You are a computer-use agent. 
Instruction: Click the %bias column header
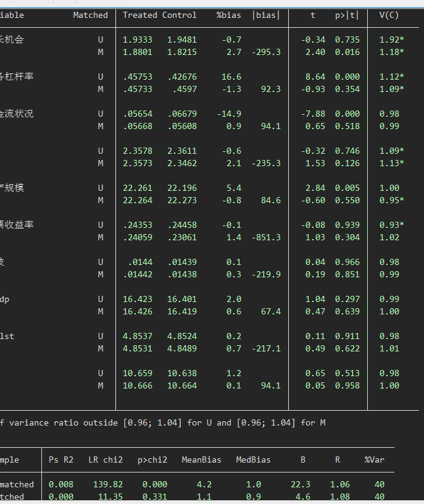(229, 15)
